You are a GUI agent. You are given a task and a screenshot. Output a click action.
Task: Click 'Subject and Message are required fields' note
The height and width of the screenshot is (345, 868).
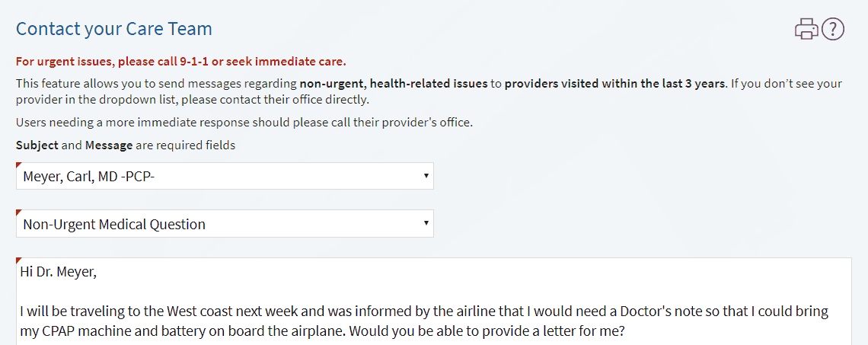(x=126, y=146)
